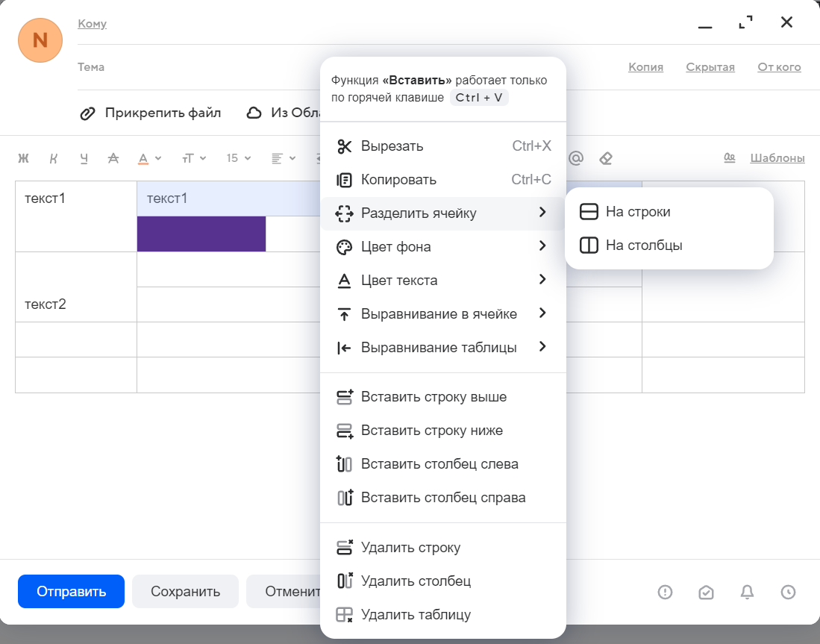Click the eraser clear formatting icon

pos(606,158)
